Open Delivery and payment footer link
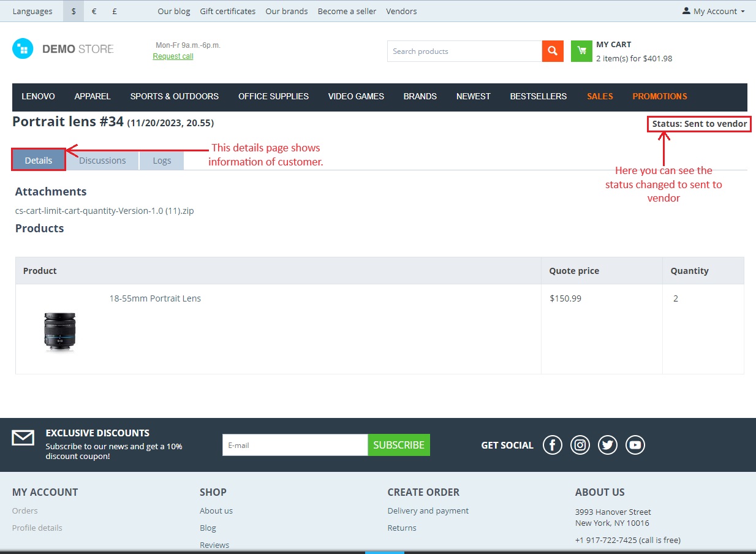The width and height of the screenshot is (756, 554). 428,510
